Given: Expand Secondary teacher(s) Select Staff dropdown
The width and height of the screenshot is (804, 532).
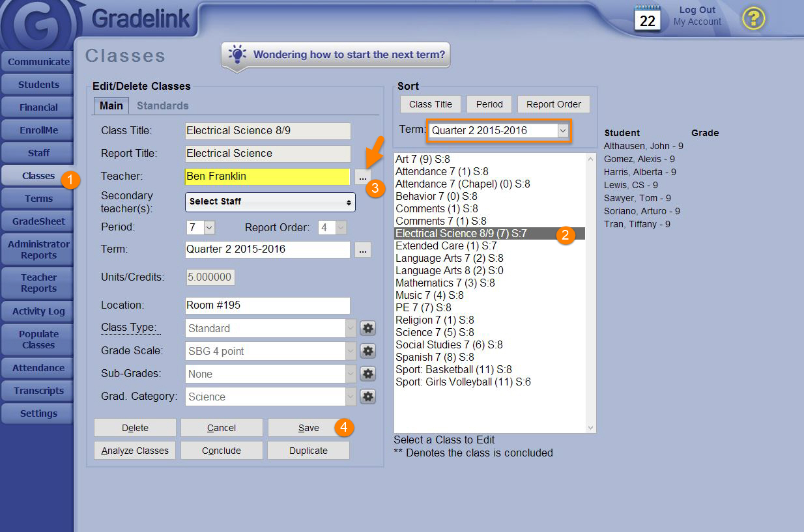Looking at the screenshot, I should coord(270,202).
